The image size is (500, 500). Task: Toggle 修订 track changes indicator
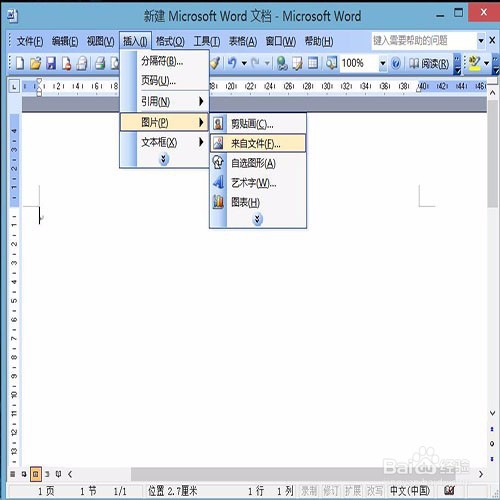click(331, 491)
